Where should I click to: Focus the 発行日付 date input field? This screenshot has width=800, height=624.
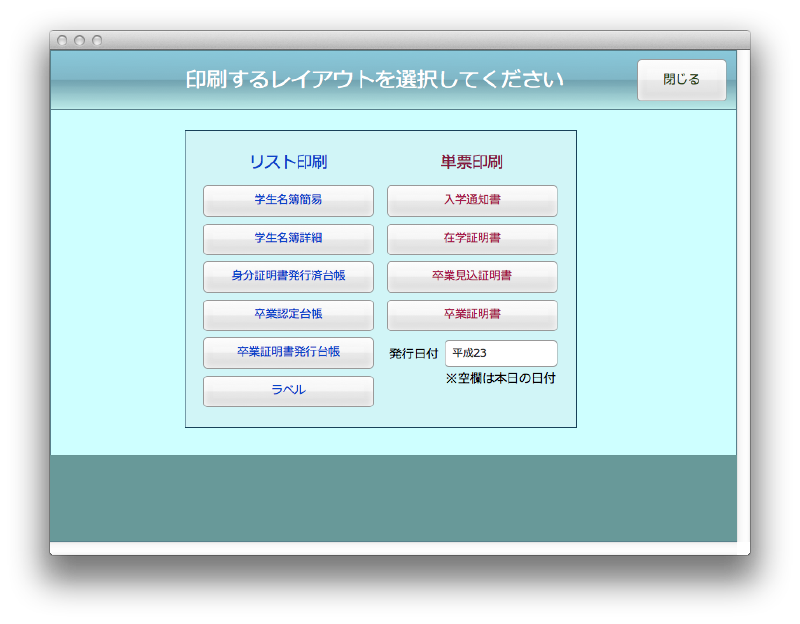pos(500,353)
